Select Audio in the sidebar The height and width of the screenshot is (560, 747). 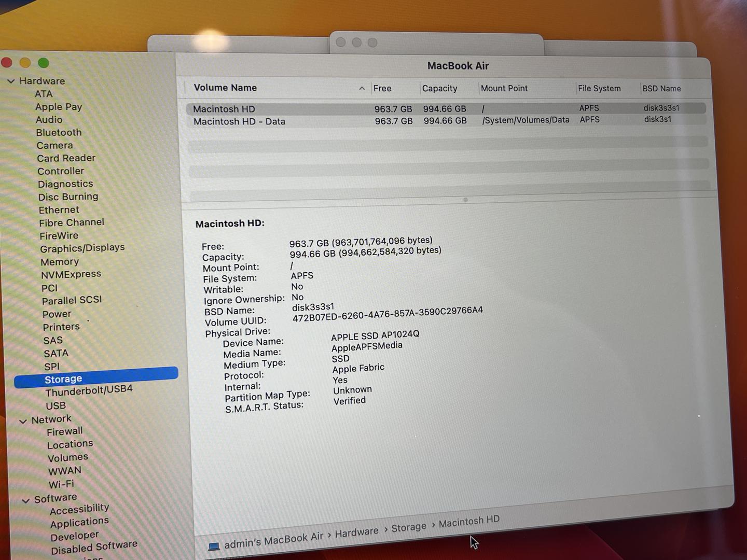coord(49,120)
